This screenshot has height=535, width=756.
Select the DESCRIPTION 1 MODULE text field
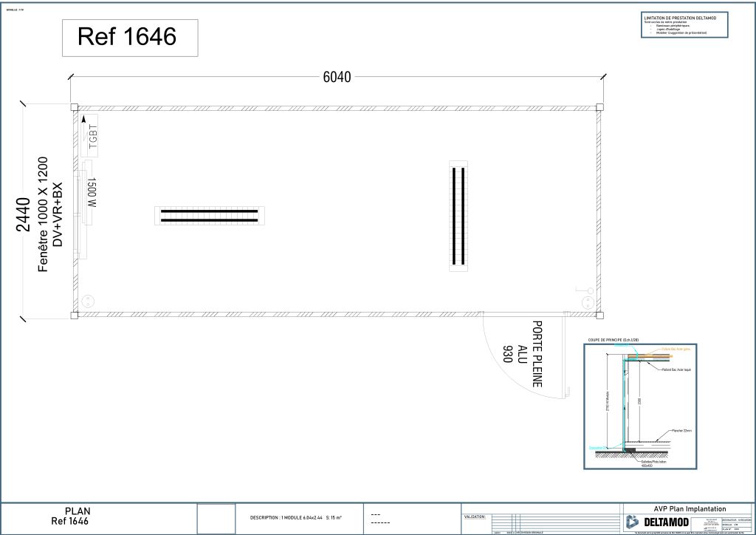[295, 519]
